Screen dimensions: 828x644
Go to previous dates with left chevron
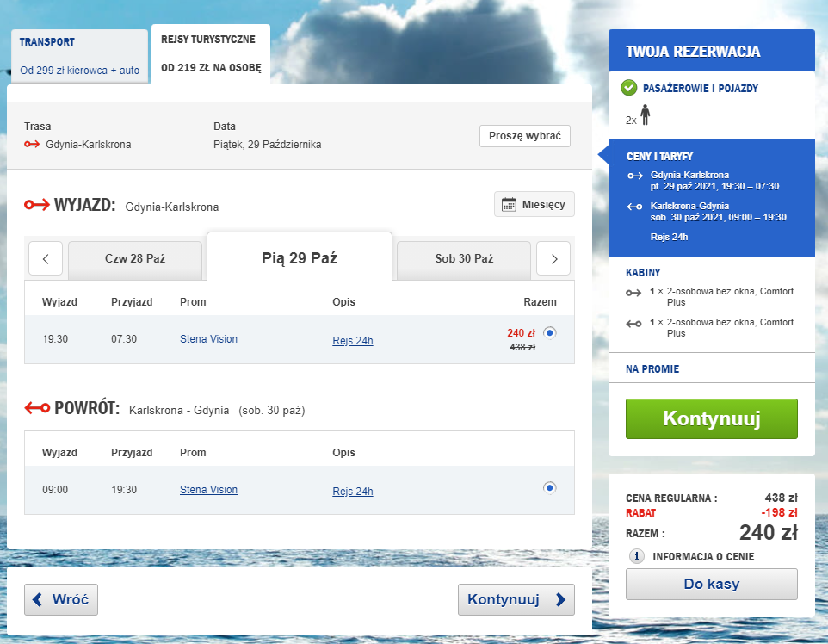coord(46,258)
